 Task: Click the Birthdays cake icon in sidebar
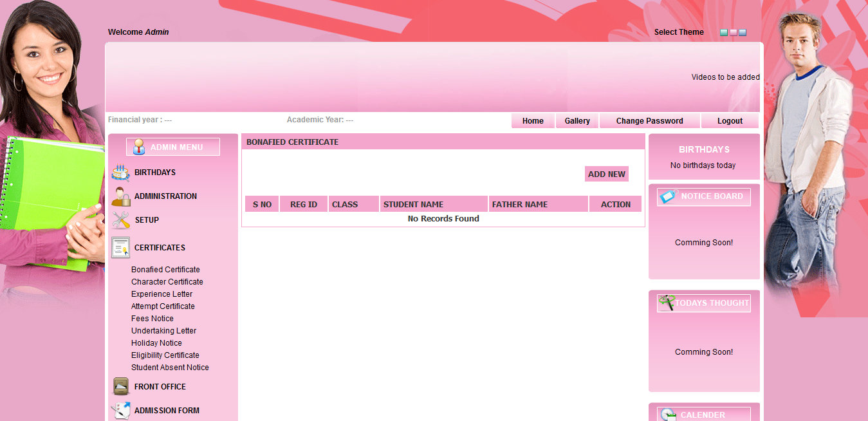(120, 173)
